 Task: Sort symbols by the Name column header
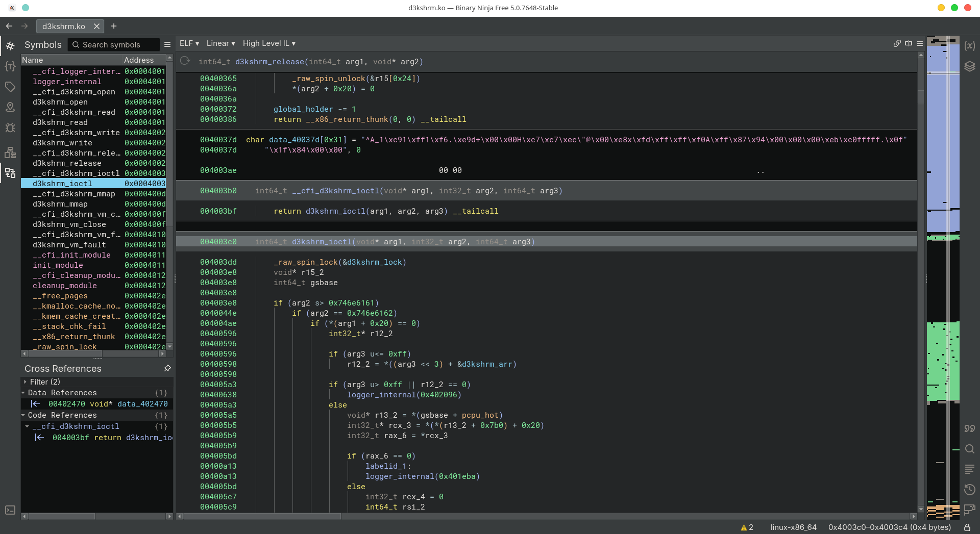point(71,60)
